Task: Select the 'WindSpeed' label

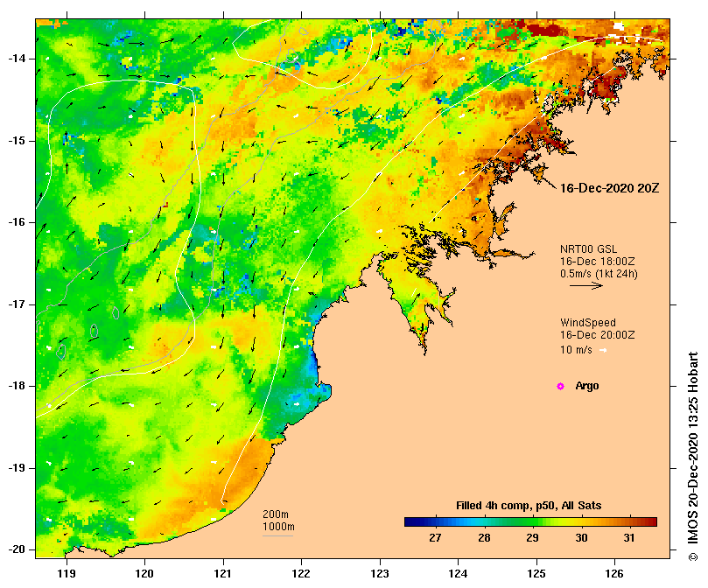Action: coord(588,323)
